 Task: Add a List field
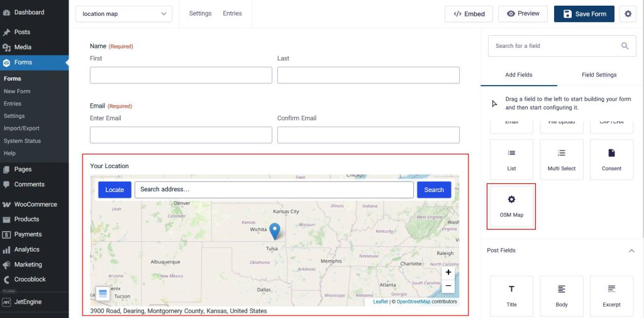pyautogui.click(x=511, y=159)
